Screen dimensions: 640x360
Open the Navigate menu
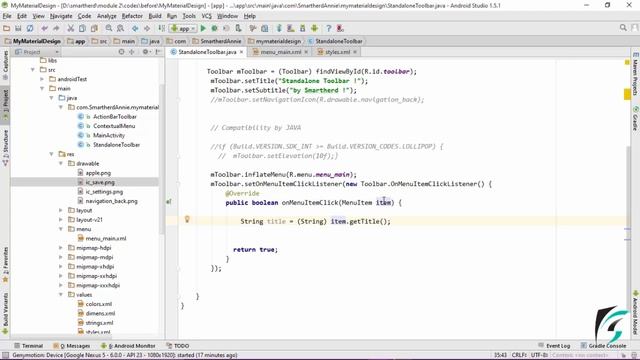61,16
